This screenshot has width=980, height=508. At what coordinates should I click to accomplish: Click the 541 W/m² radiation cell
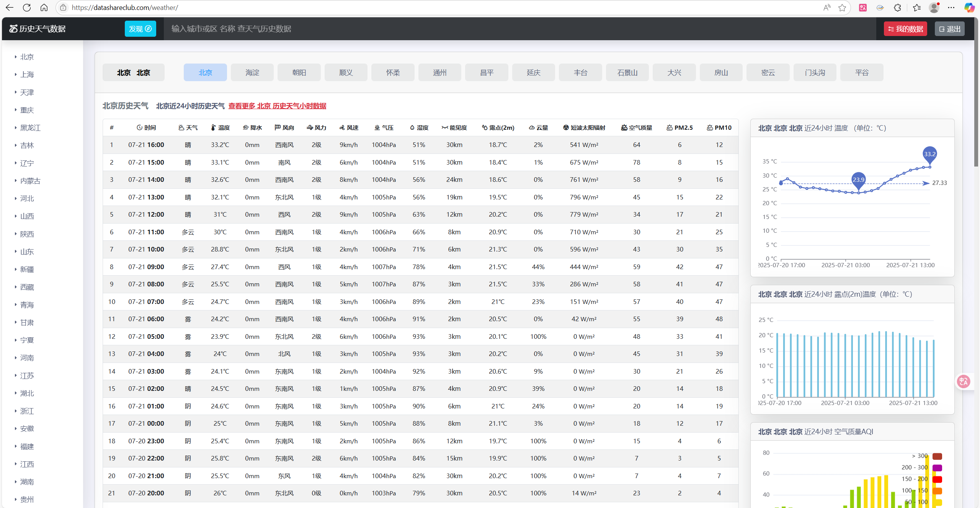coord(584,145)
